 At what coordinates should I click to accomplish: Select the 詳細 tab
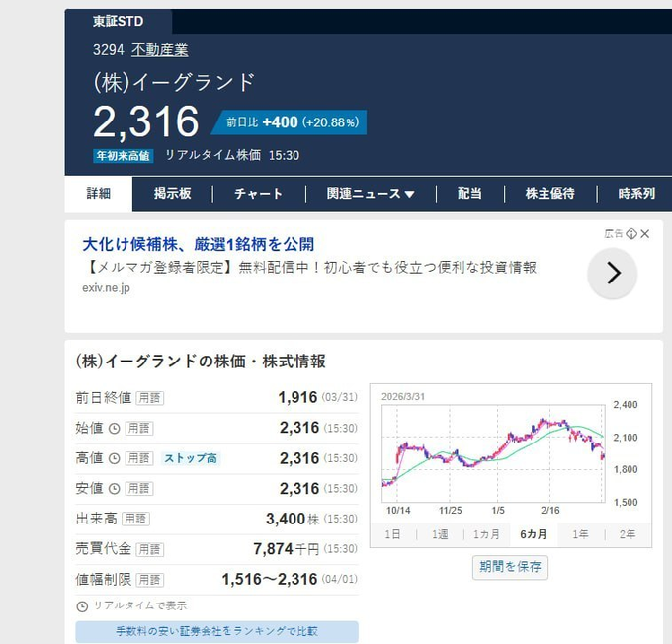click(99, 194)
